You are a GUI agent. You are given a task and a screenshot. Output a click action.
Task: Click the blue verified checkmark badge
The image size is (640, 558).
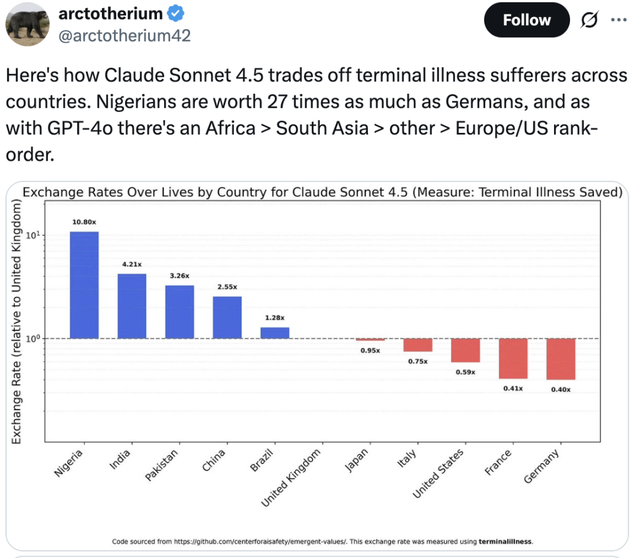coord(176,14)
